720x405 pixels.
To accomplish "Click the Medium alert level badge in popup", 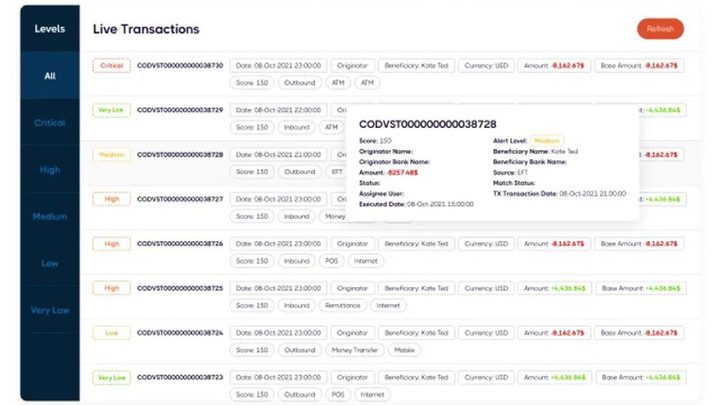I will [x=547, y=141].
